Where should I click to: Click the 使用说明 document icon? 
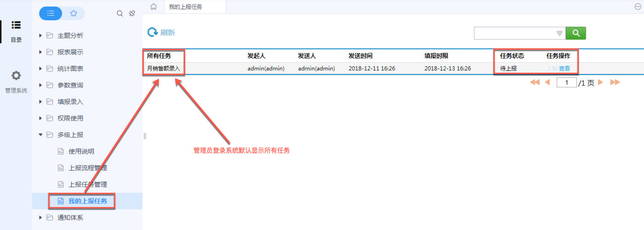(x=60, y=151)
